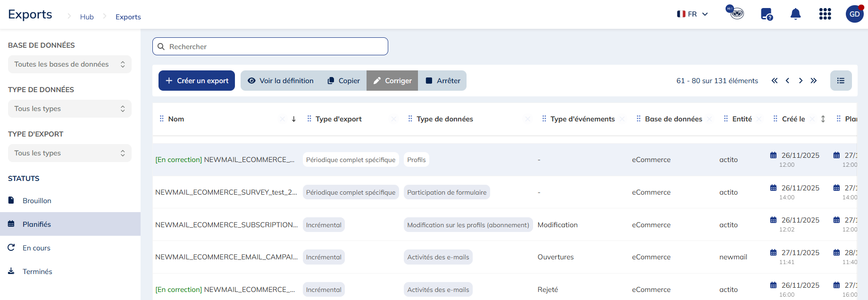Click the Rechercher search field

pos(270,47)
